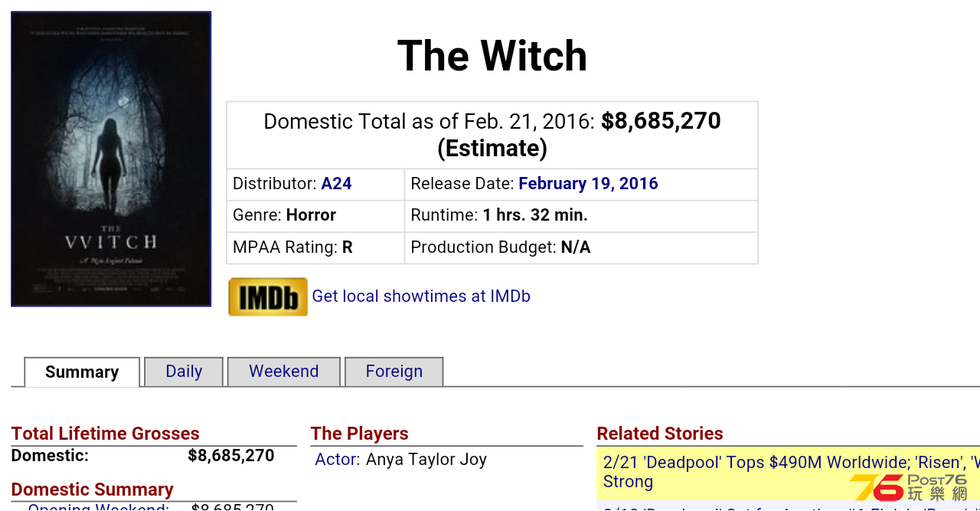
Task: Open The Witch movie poster thumbnail
Action: point(111,159)
